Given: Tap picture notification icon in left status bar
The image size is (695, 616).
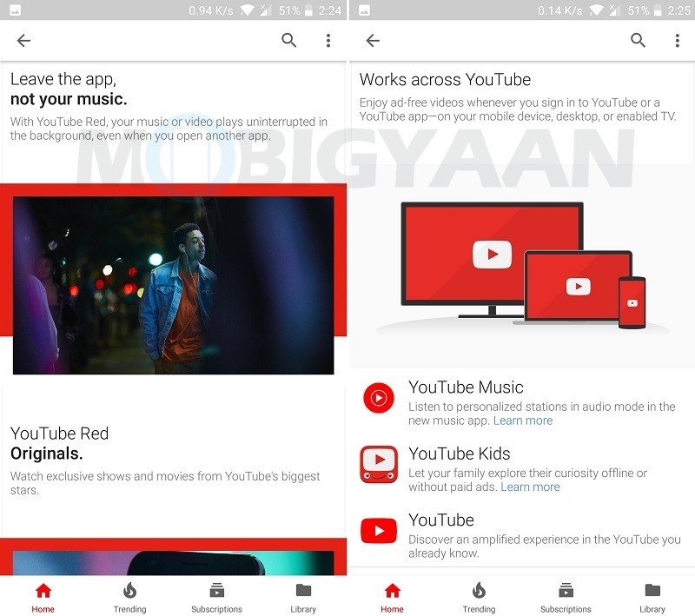Looking at the screenshot, I should 15,10.
